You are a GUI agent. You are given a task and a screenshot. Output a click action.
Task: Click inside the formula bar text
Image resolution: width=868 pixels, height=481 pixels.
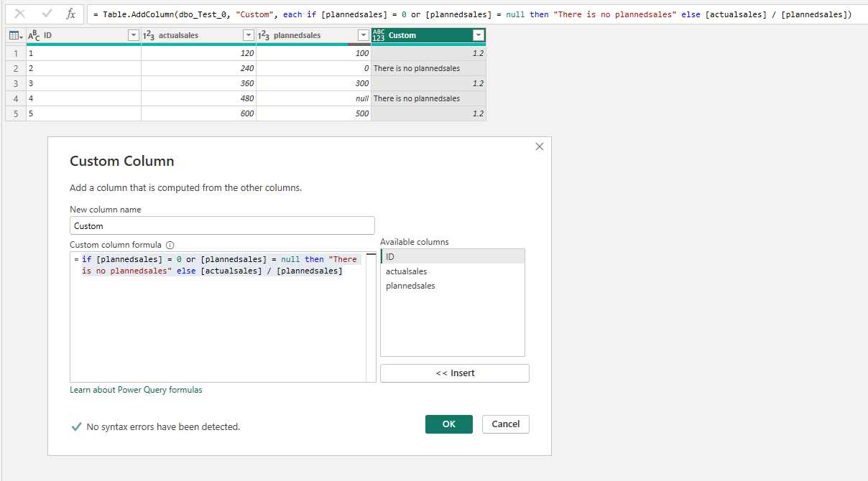[x=477, y=14]
